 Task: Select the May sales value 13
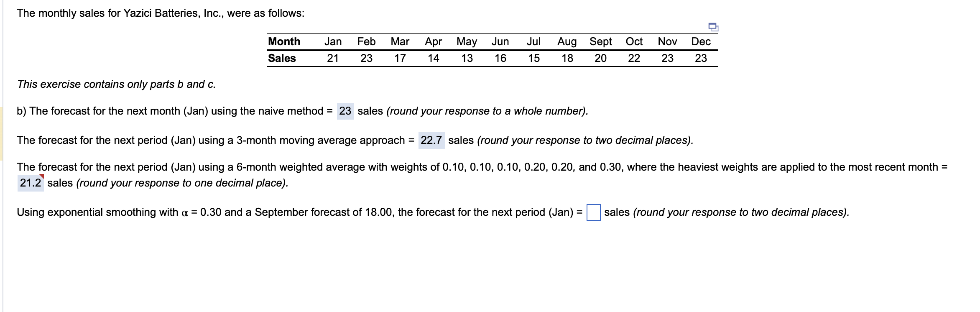[x=467, y=58]
